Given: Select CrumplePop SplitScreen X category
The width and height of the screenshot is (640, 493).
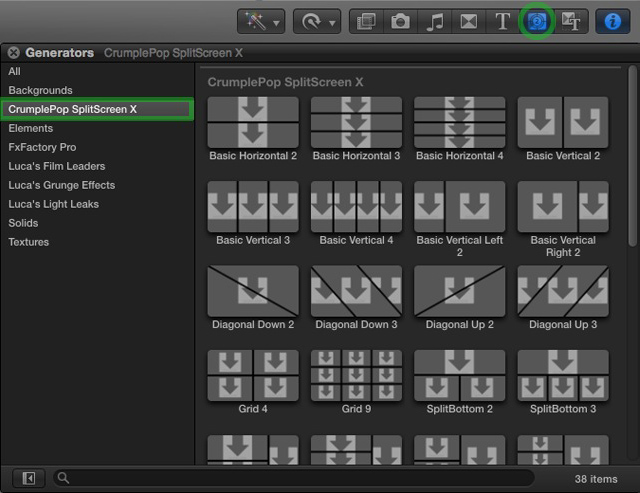Looking at the screenshot, I should pos(97,109).
